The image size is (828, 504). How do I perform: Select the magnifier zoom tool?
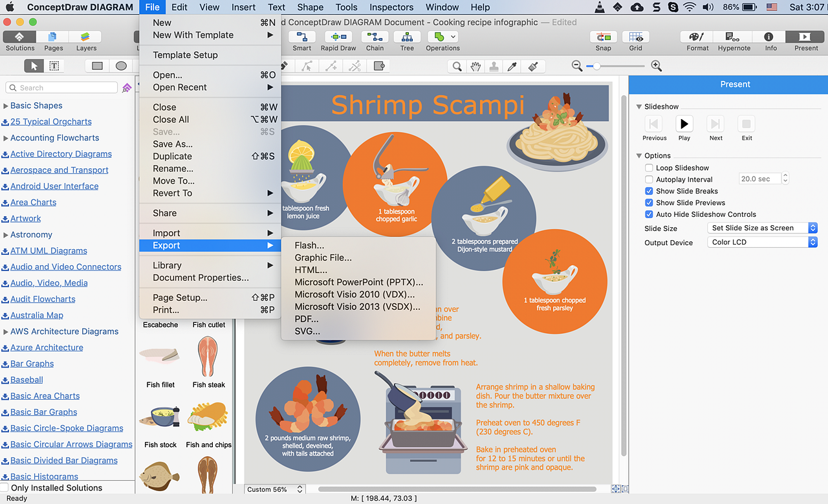tap(457, 66)
